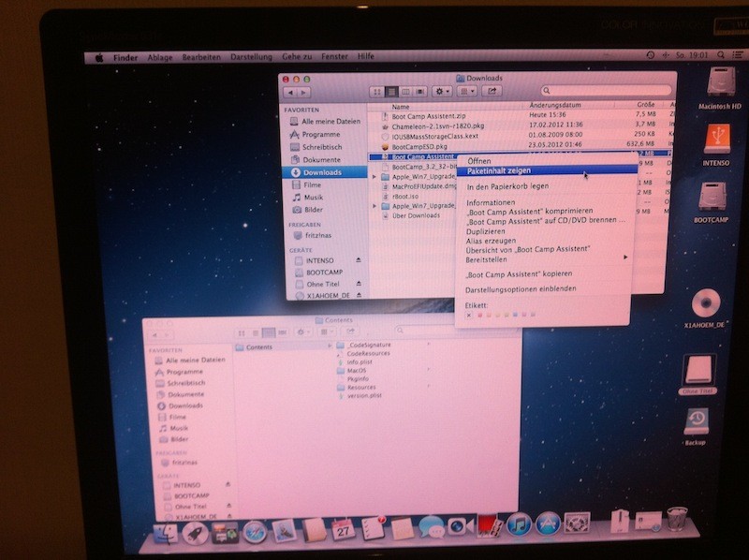Select Programme in the Downloads window sidebar

(319, 135)
